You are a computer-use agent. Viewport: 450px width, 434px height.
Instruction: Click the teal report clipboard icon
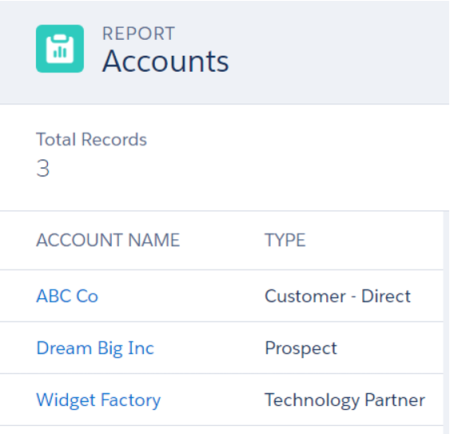click(60, 49)
